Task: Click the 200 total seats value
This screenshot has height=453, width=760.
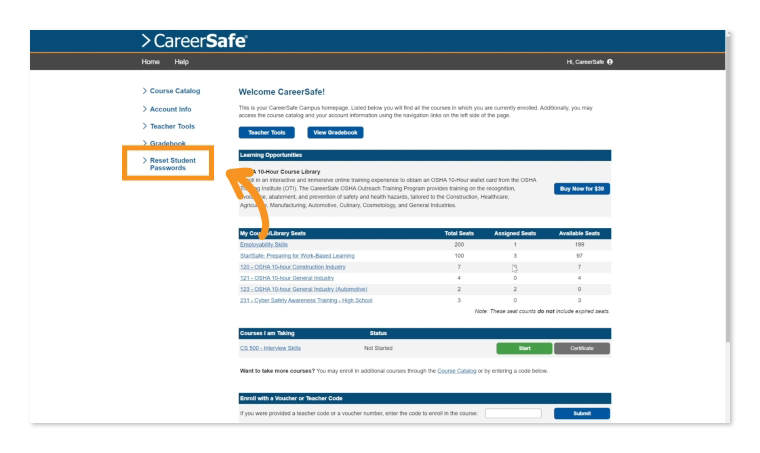Action: point(459,245)
